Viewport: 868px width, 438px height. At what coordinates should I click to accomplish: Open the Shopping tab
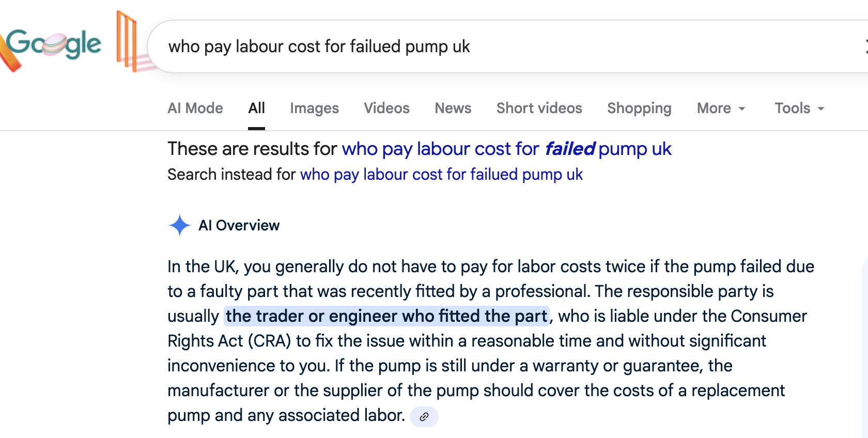coord(639,108)
